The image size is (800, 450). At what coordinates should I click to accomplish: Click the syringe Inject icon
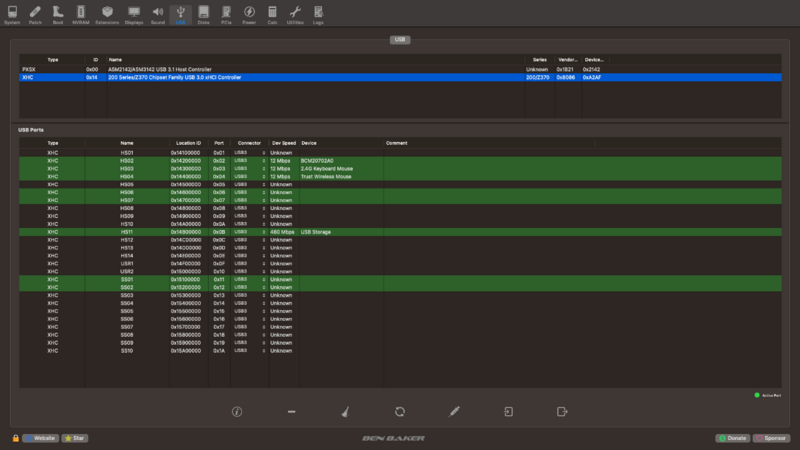[x=453, y=411]
